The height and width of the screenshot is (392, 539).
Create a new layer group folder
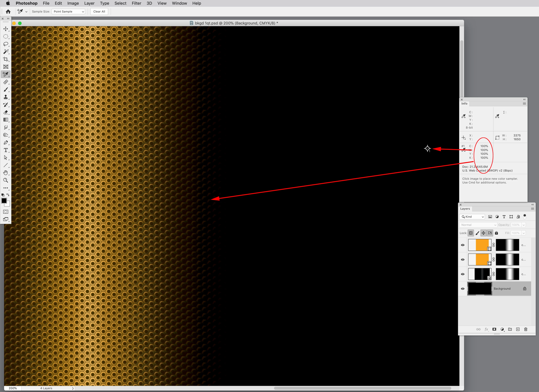pos(510,329)
